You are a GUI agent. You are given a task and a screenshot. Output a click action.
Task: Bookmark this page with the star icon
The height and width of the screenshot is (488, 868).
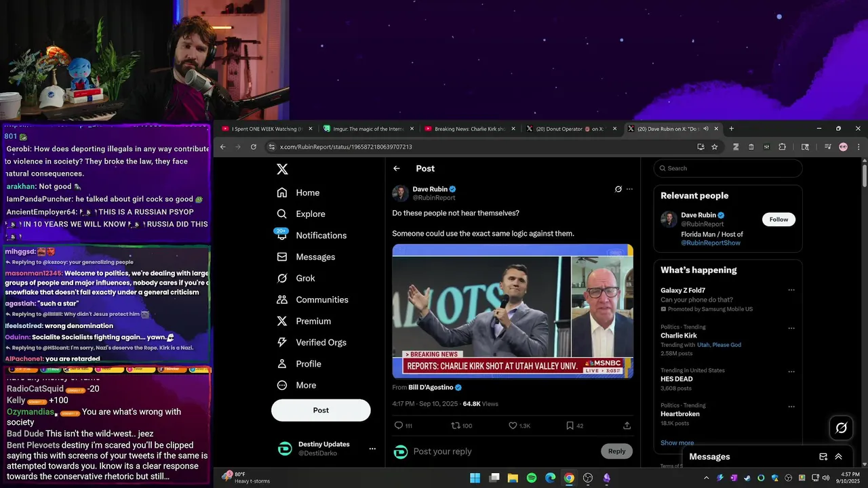click(x=714, y=147)
